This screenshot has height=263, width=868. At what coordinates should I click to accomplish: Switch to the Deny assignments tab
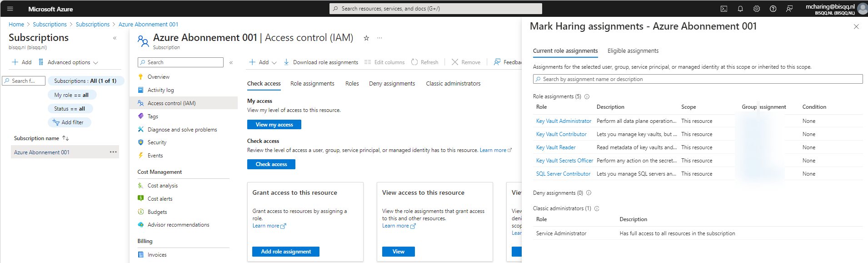click(392, 84)
